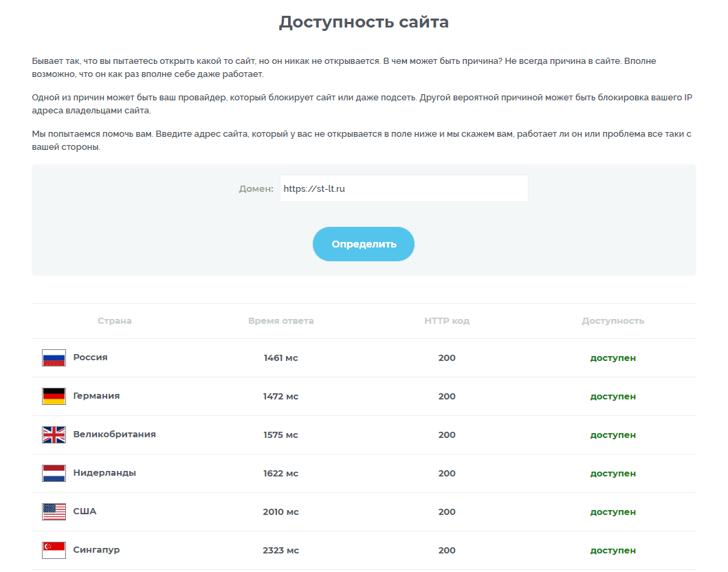The image size is (728, 572).
Task: Click the country name Германия
Action: click(x=96, y=396)
